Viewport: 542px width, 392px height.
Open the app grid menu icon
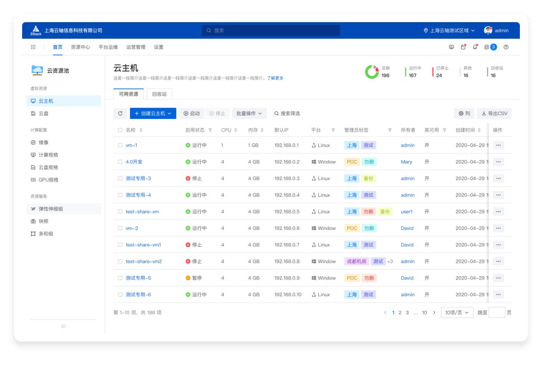[33, 47]
